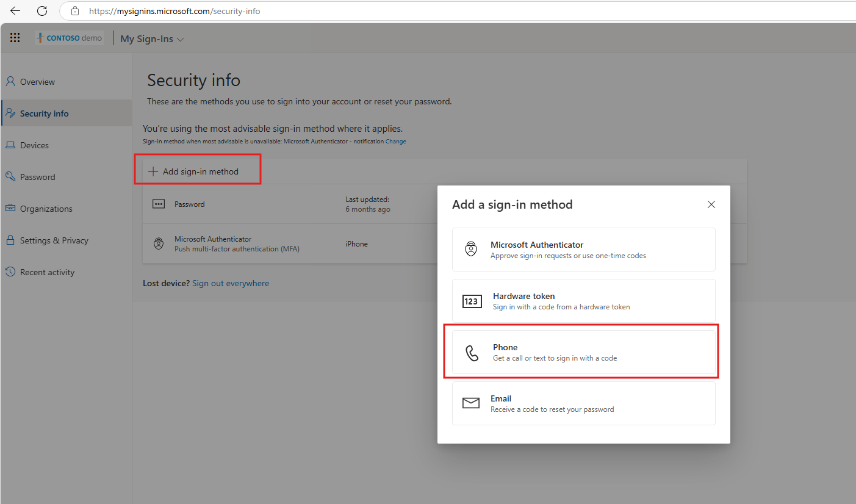Close the Add a sign-in method dialog

click(711, 204)
